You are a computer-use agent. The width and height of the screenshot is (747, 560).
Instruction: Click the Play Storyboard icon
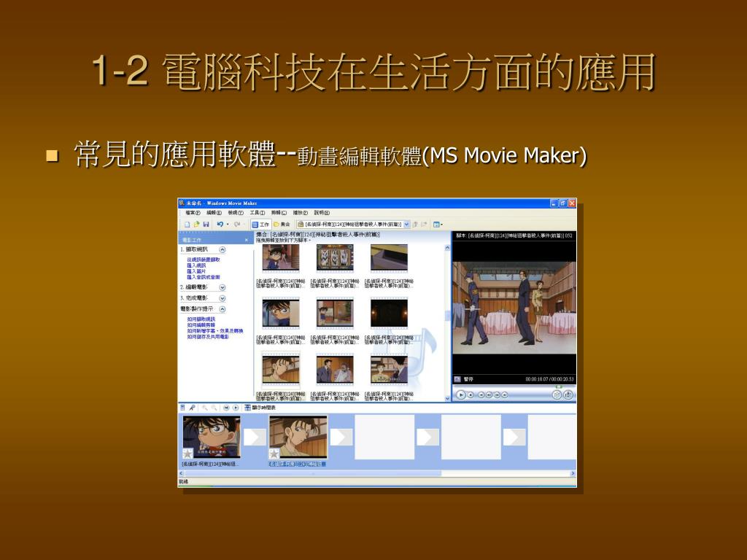pos(236,408)
